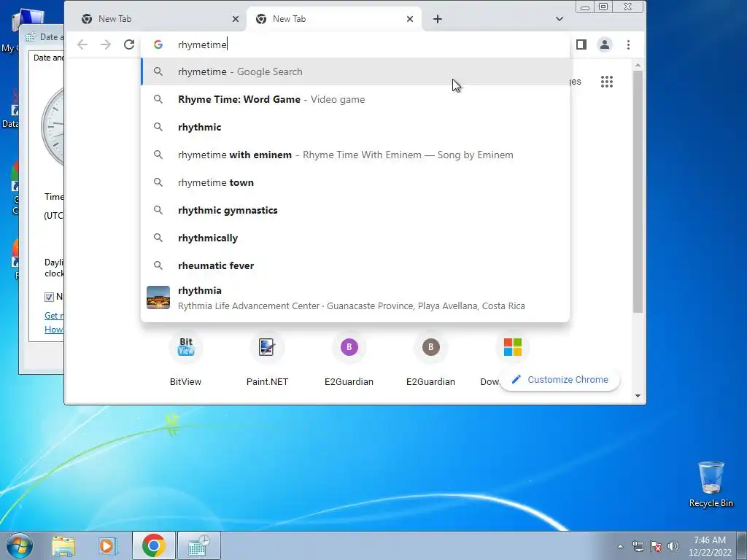Go forward using the forward arrow
This screenshot has height=560, width=747.
[106, 44]
